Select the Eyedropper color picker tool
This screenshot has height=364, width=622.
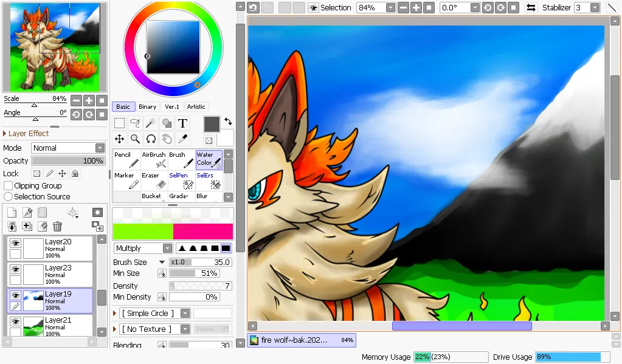pos(182,139)
